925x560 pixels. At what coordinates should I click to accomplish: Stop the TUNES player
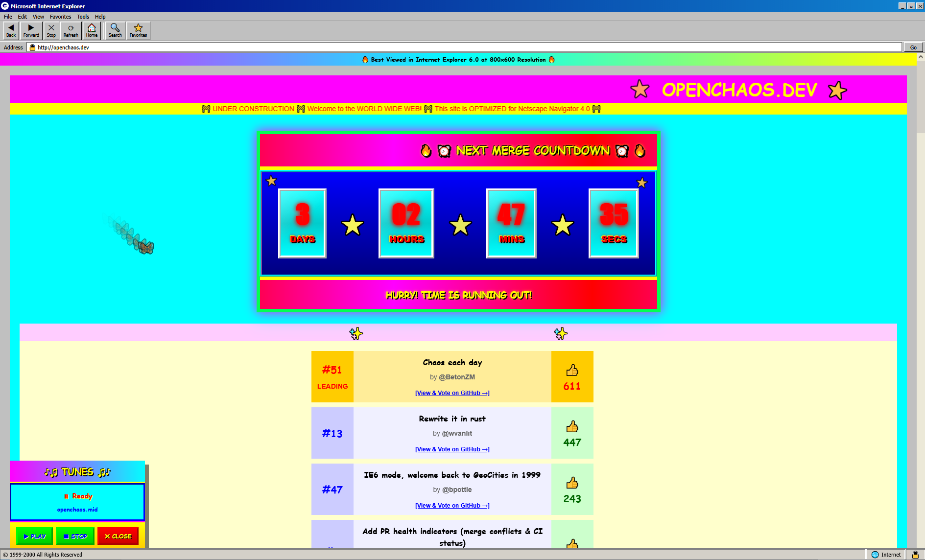(75, 536)
